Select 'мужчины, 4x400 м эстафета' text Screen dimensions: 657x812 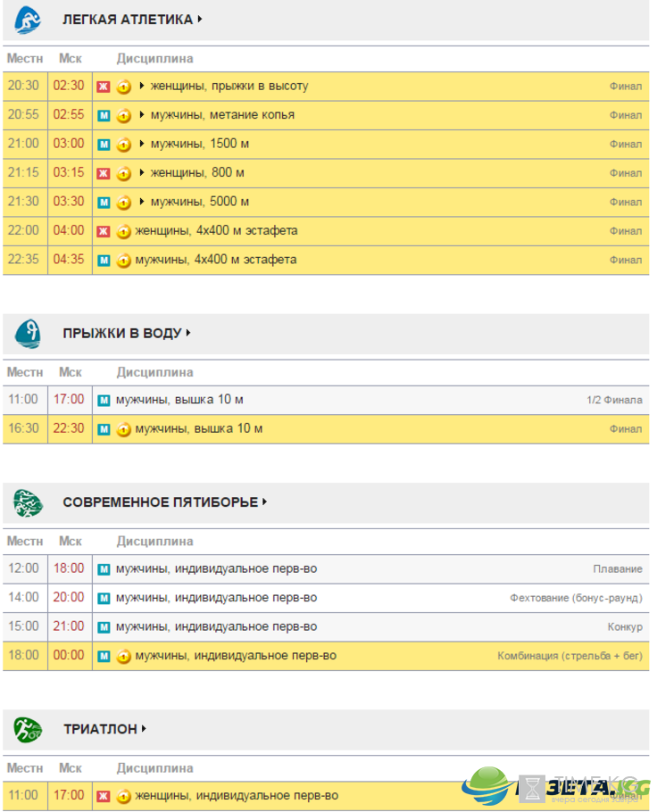click(x=215, y=260)
